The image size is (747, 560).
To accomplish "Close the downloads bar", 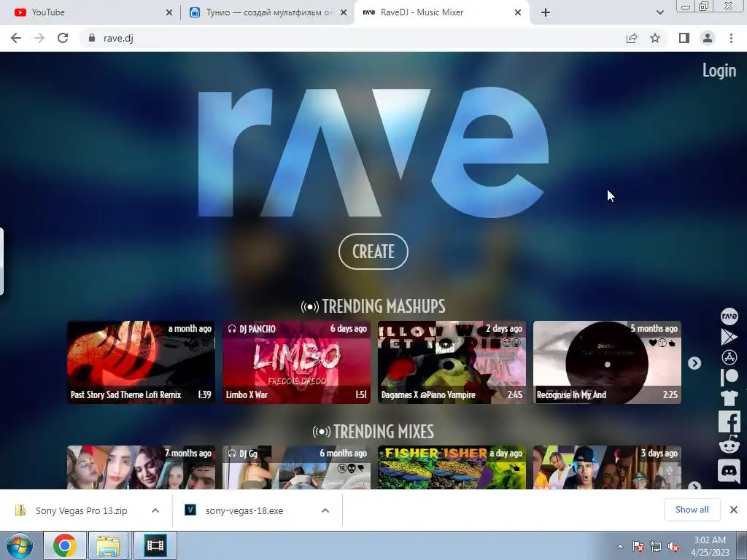I will 734,510.
